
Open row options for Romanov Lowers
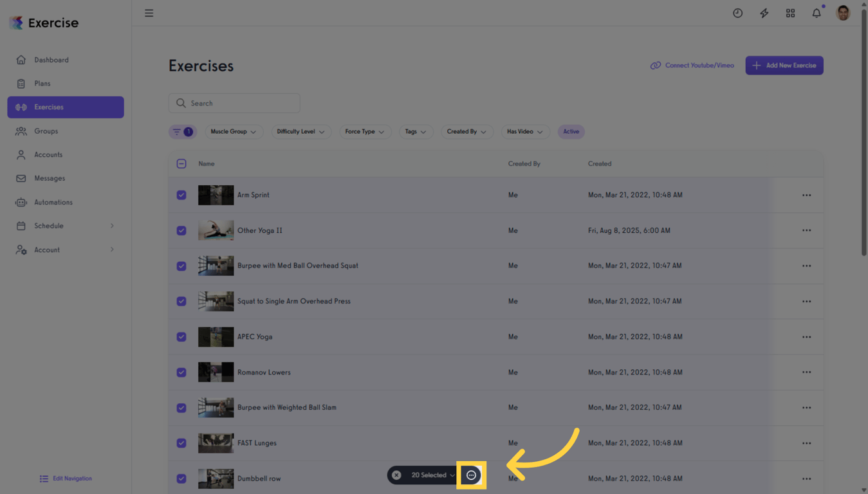click(806, 372)
